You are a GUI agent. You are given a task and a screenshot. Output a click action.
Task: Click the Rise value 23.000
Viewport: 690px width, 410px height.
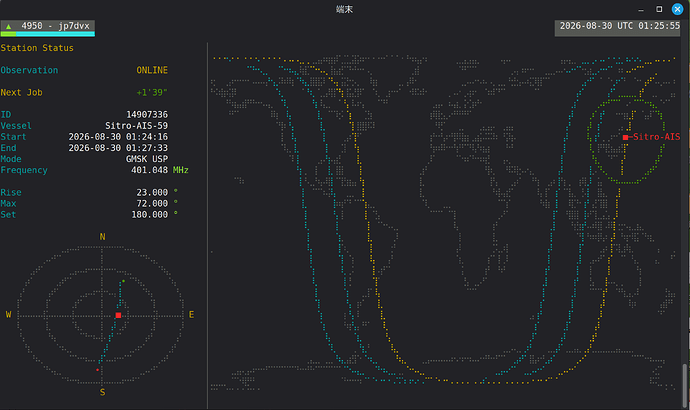152,193
